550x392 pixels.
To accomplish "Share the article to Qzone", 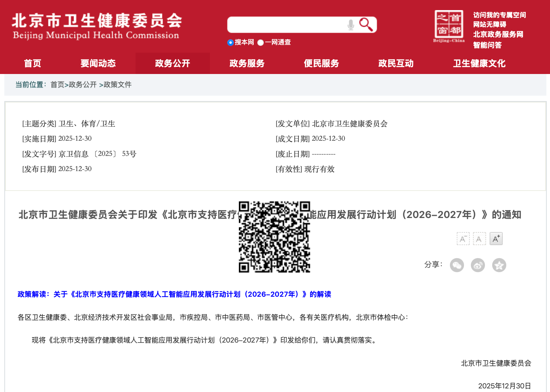I will 499,265.
